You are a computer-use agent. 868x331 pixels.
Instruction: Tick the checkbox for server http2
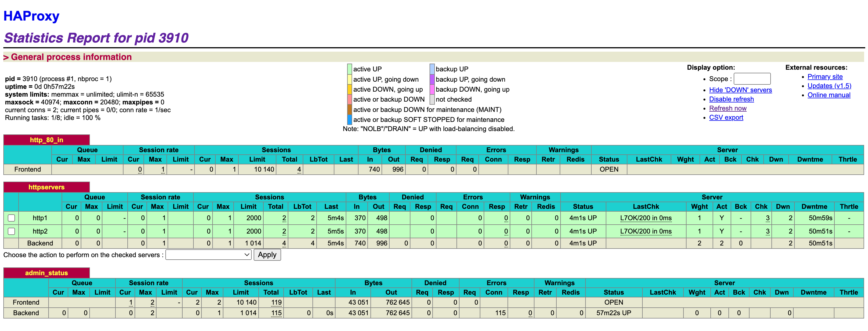[11, 231]
